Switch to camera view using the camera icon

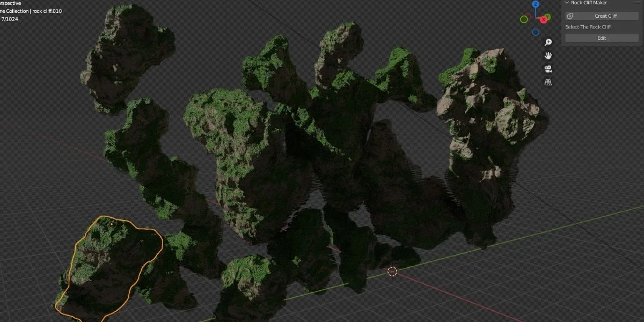[547, 69]
